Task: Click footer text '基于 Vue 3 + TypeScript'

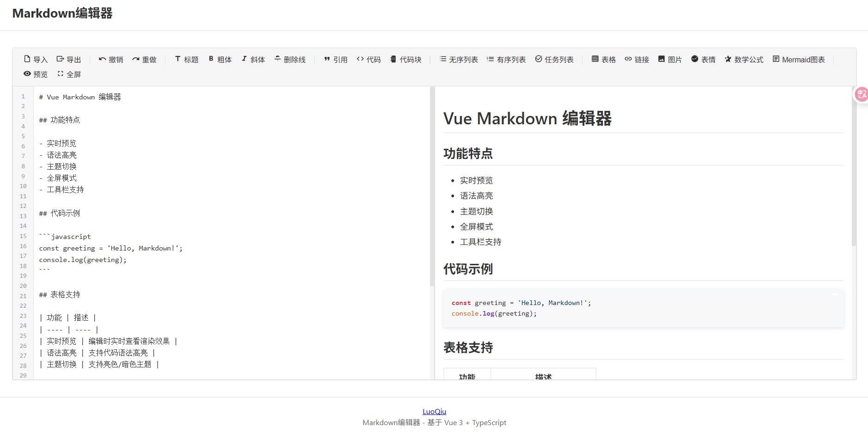Action: [467, 422]
